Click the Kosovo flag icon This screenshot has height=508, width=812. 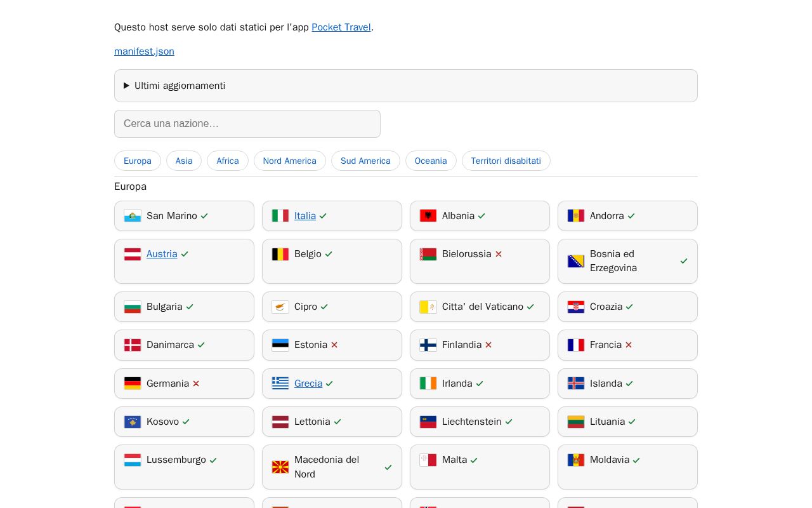(133, 422)
